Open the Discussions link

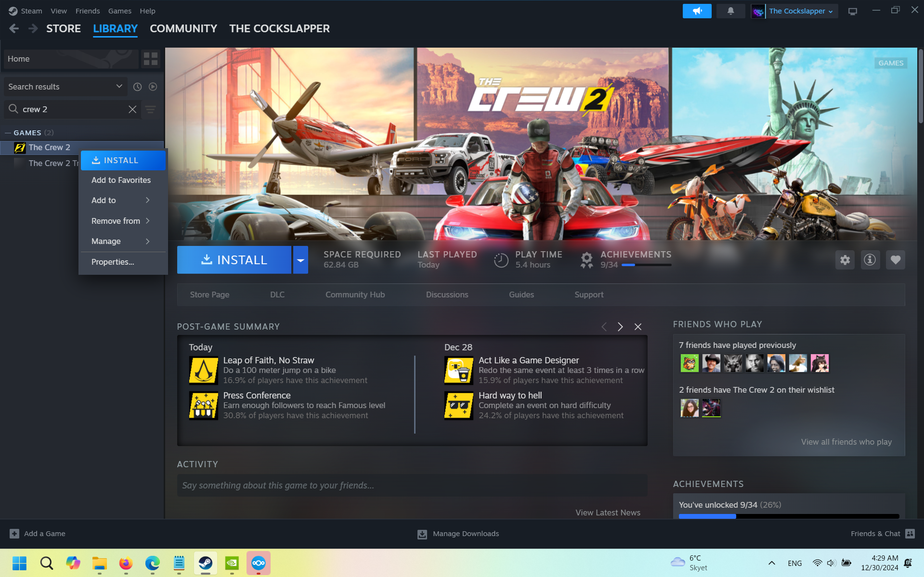(447, 295)
